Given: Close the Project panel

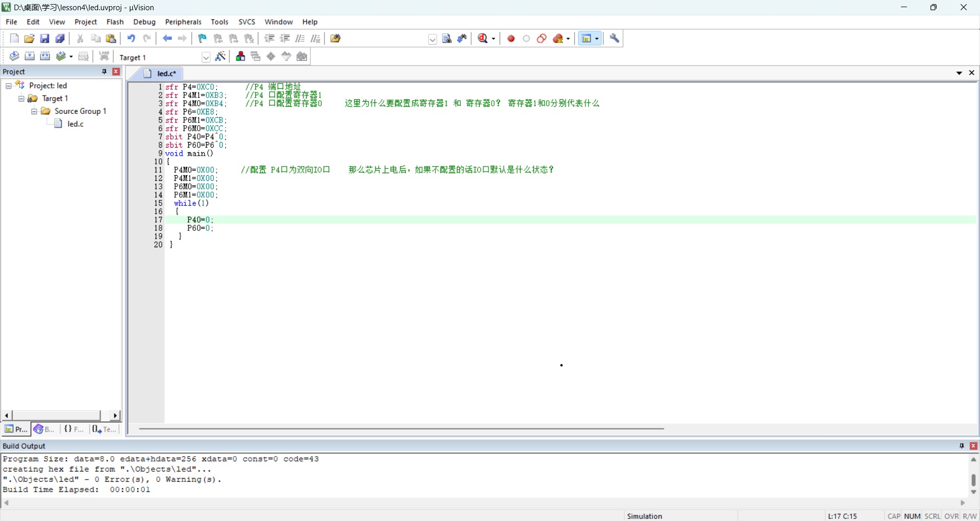Looking at the screenshot, I should pyautogui.click(x=116, y=72).
